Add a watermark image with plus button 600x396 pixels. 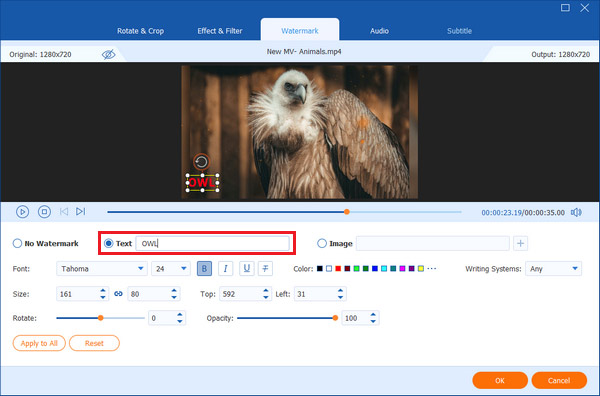point(520,243)
